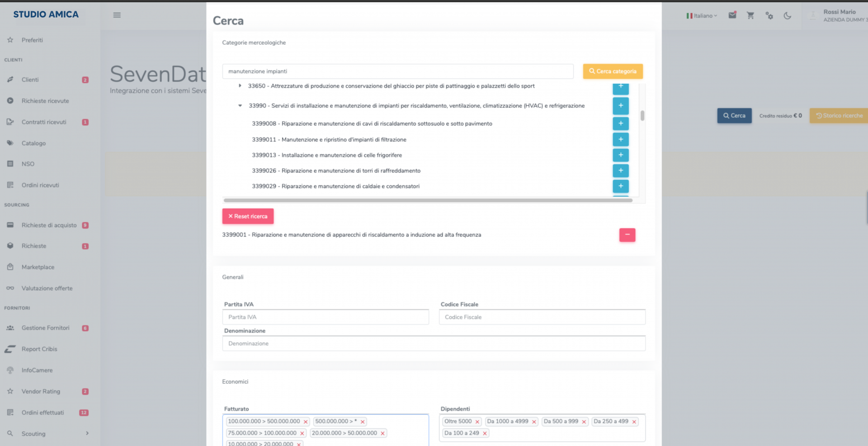The width and height of the screenshot is (868, 446).
Task: Click the Scouting magnifier icon
Action: coord(10,433)
